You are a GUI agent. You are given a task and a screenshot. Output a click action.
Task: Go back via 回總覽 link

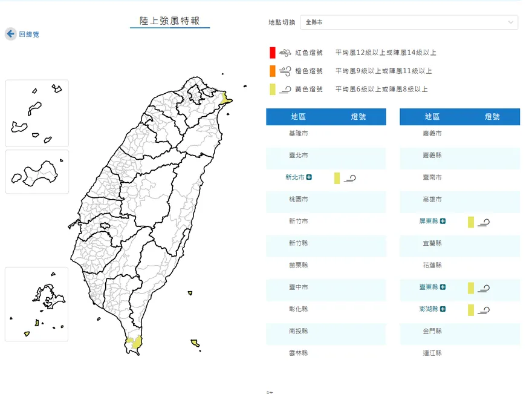click(29, 34)
